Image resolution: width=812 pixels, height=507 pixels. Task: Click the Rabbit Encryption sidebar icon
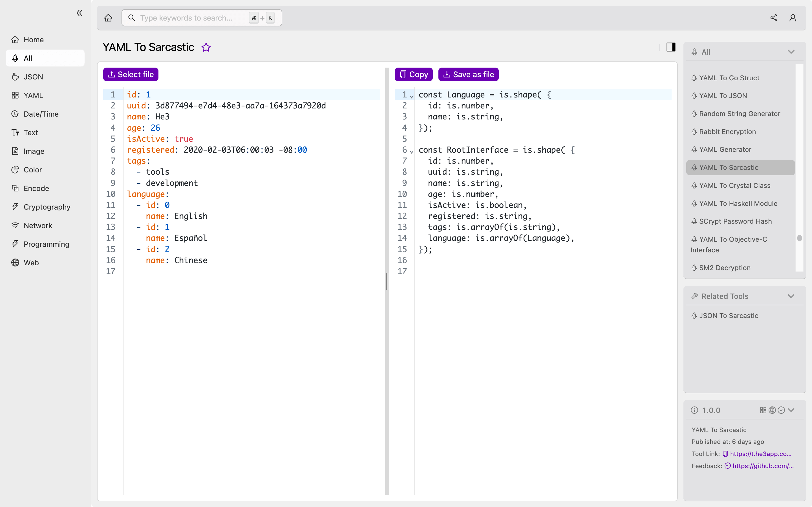coord(694,132)
